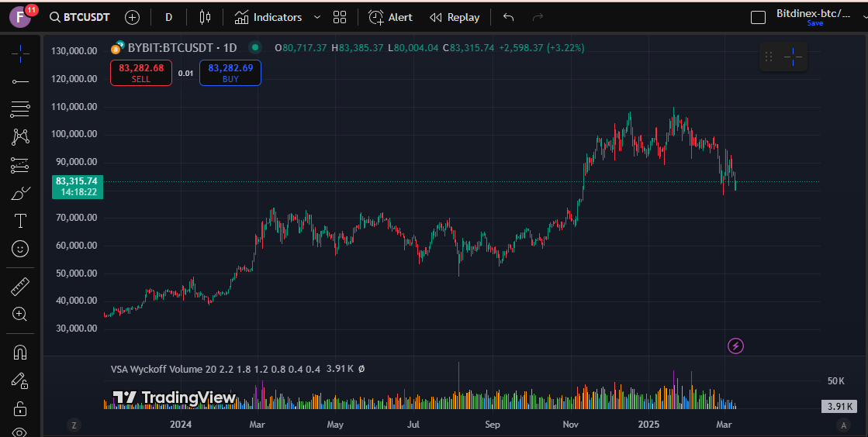Click the purple lightning event marker

click(x=735, y=346)
